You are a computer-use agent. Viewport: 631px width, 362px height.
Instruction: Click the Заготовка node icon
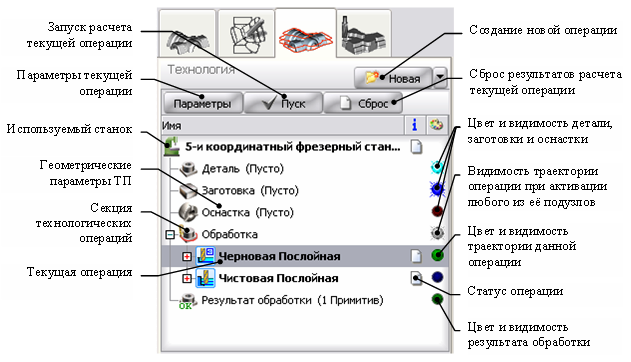click(188, 190)
